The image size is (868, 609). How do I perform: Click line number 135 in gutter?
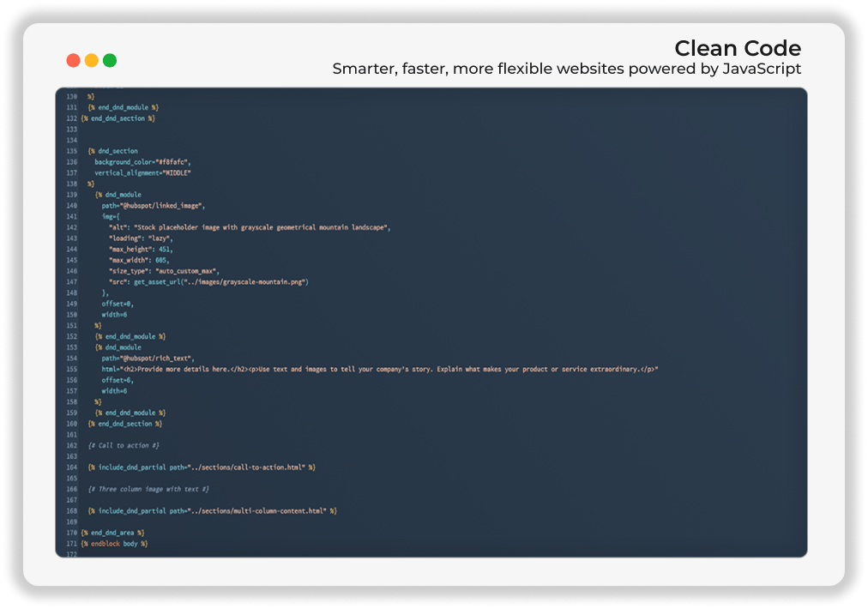click(72, 151)
